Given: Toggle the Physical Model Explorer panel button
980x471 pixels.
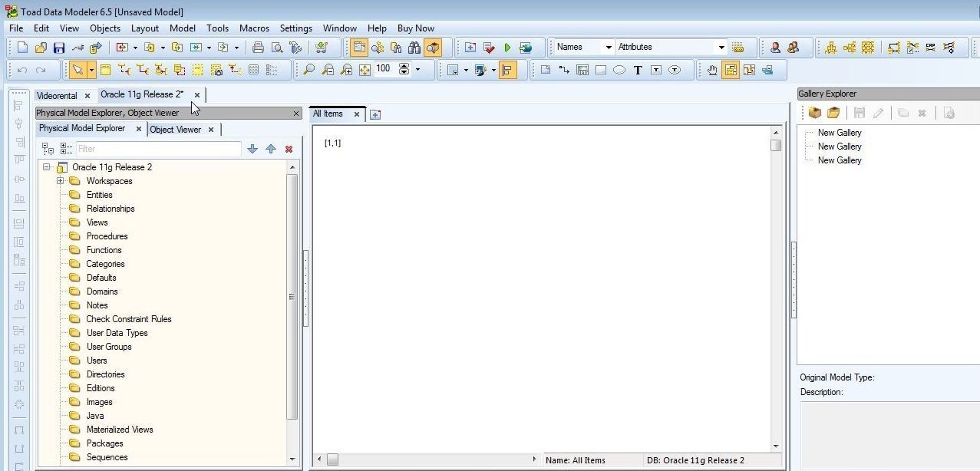Looking at the screenshot, I should pos(359,48).
